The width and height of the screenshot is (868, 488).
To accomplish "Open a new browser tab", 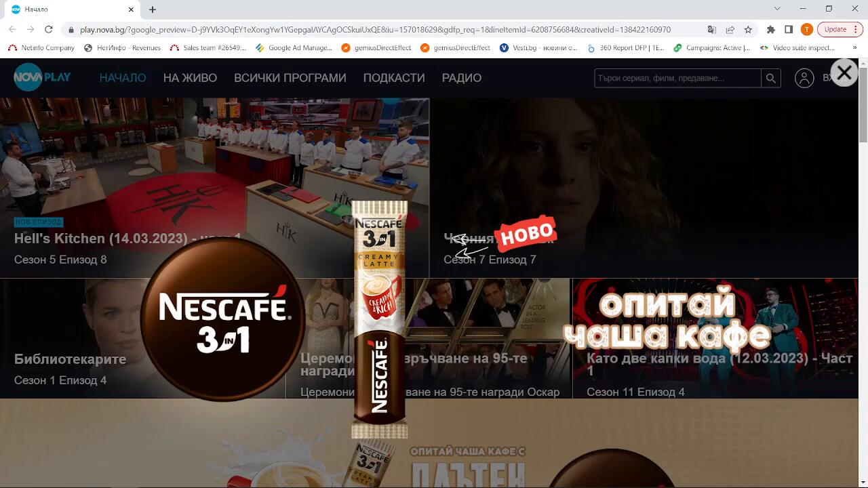I will tap(153, 9).
